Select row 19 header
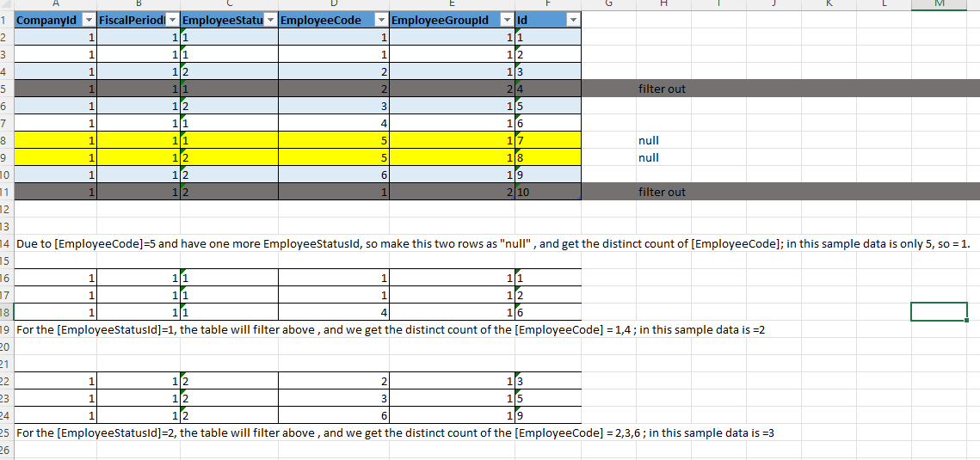This screenshot has height=460, width=980. coord(6,329)
